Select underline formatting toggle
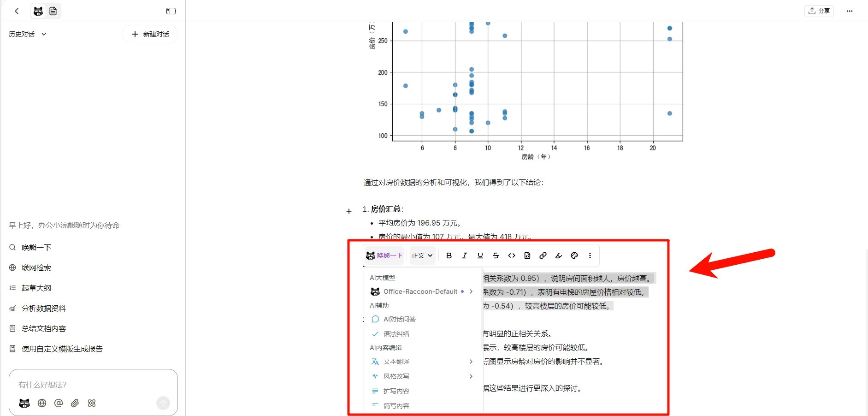Image resolution: width=868 pixels, height=416 pixels. (x=480, y=256)
